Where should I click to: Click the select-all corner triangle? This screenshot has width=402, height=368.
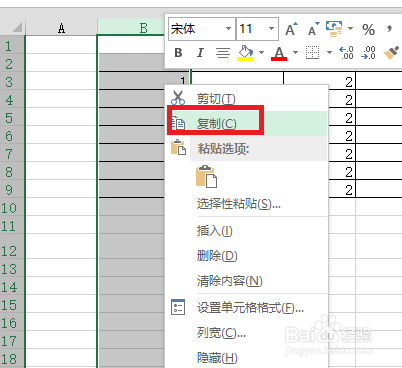tap(17, 27)
